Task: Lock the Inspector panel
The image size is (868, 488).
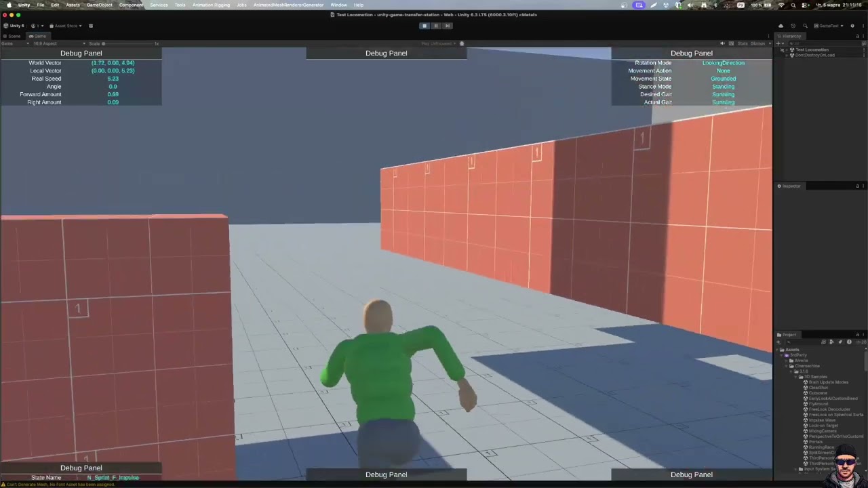Action: pyautogui.click(x=857, y=186)
